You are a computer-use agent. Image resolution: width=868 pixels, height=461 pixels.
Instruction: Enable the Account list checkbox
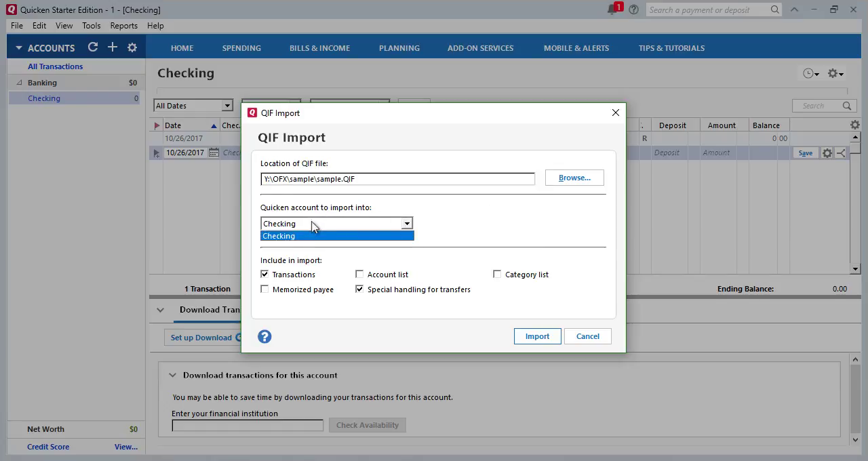point(359,275)
